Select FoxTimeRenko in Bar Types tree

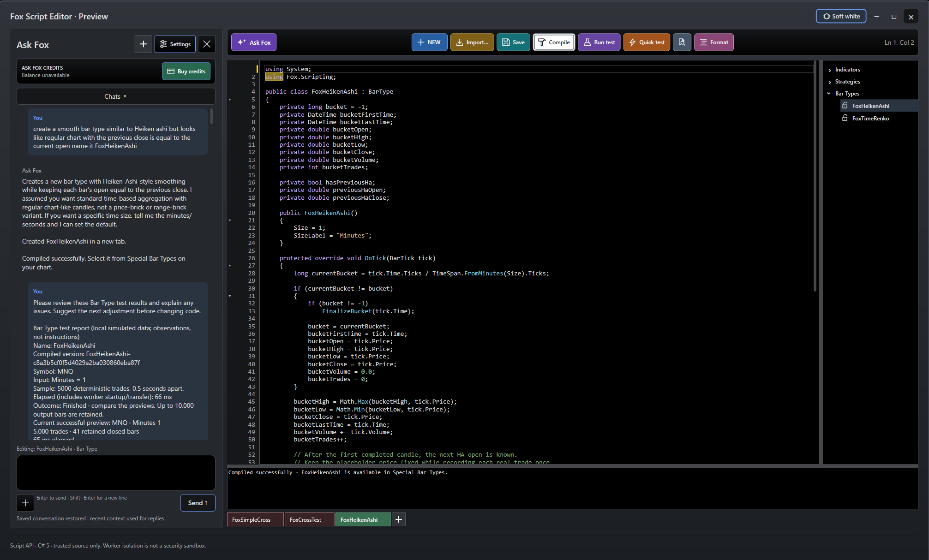[870, 119]
